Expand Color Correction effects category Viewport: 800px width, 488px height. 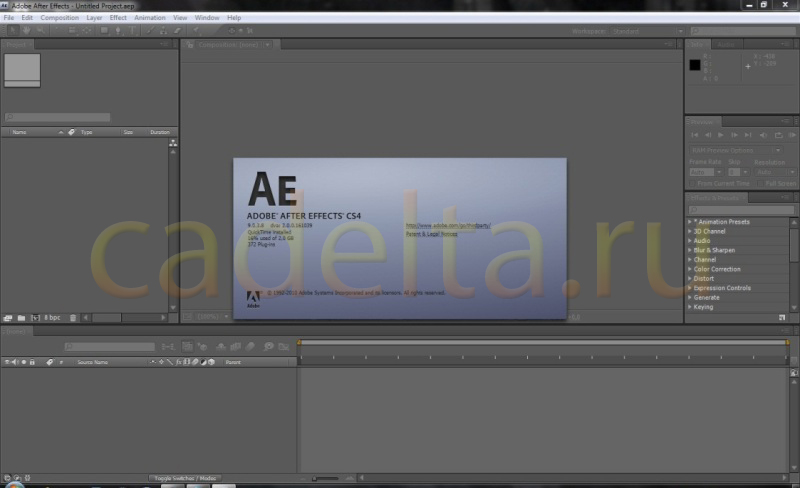pos(690,269)
